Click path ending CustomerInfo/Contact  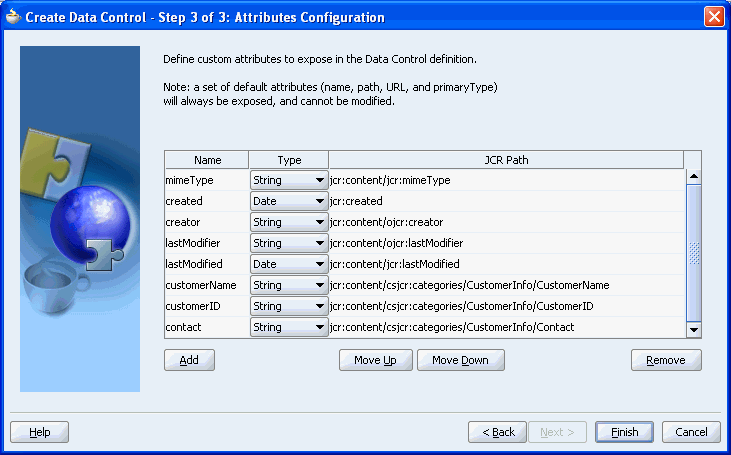pos(507,327)
